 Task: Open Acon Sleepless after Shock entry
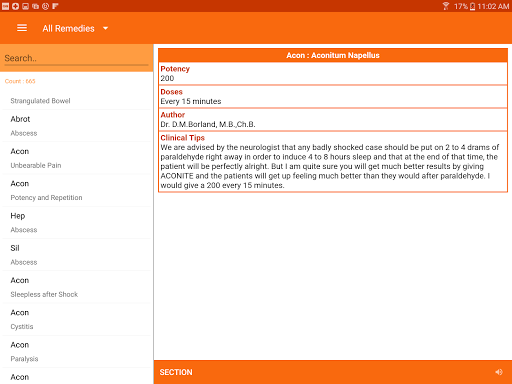point(77,287)
